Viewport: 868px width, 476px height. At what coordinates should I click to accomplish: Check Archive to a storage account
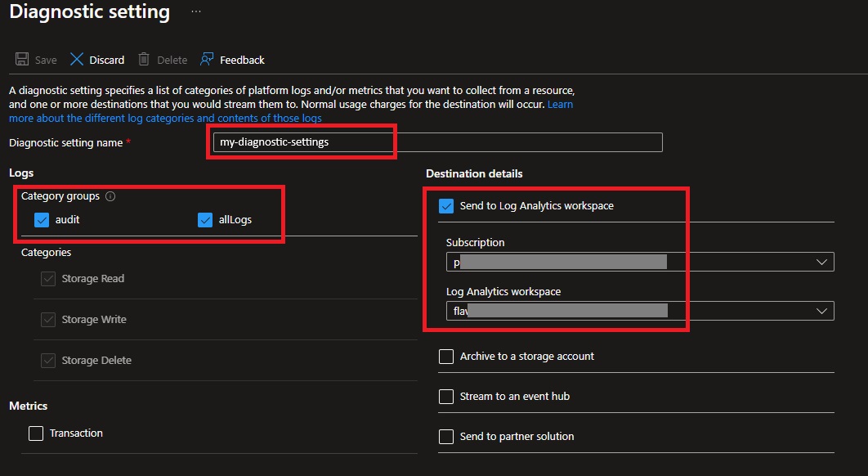click(446, 357)
